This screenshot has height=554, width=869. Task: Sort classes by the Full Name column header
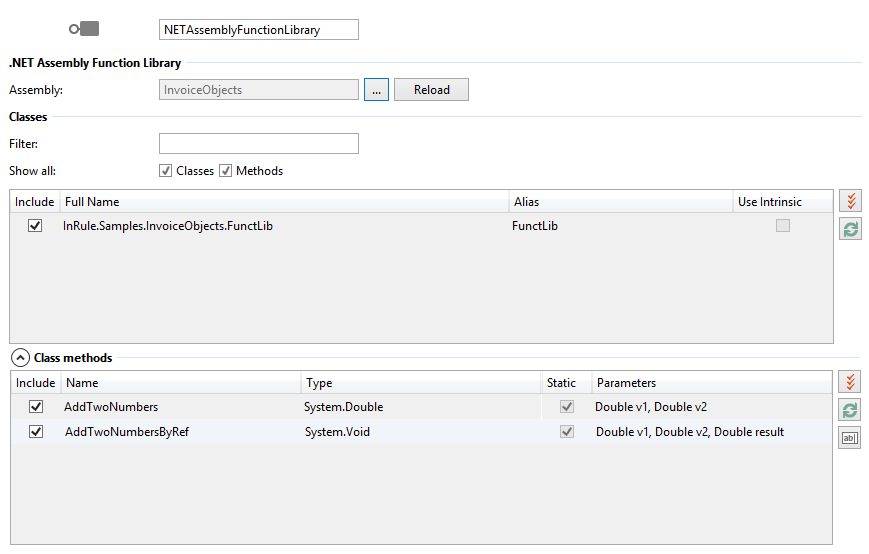coord(284,202)
